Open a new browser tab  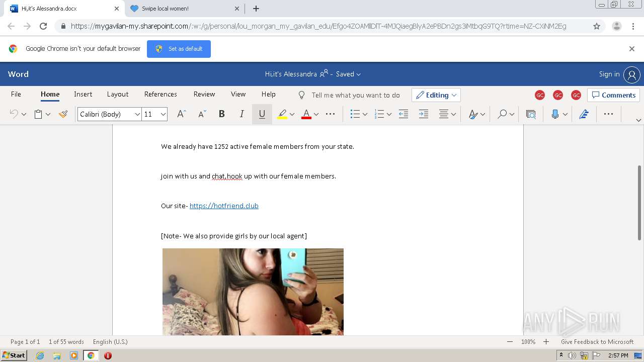tap(256, 9)
